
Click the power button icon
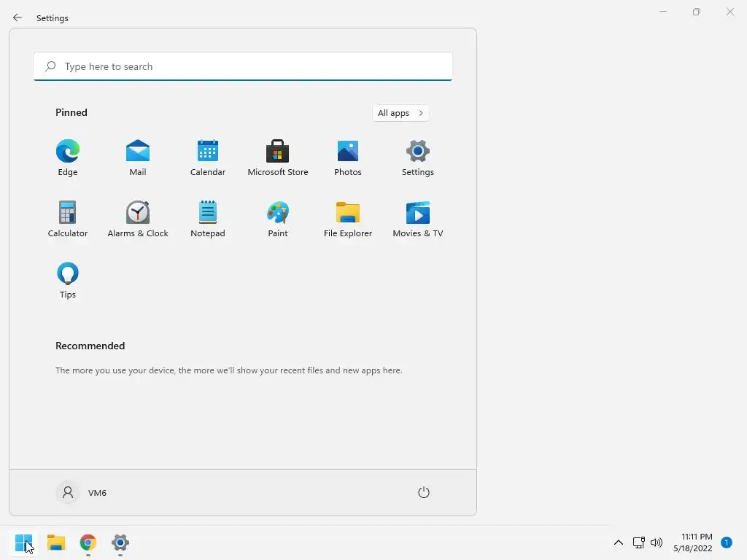click(x=424, y=492)
